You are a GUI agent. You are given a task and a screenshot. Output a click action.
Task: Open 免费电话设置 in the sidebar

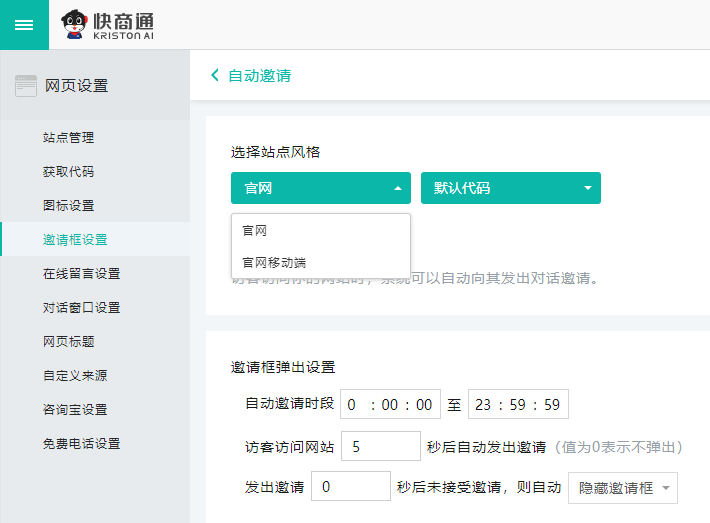coord(81,444)
